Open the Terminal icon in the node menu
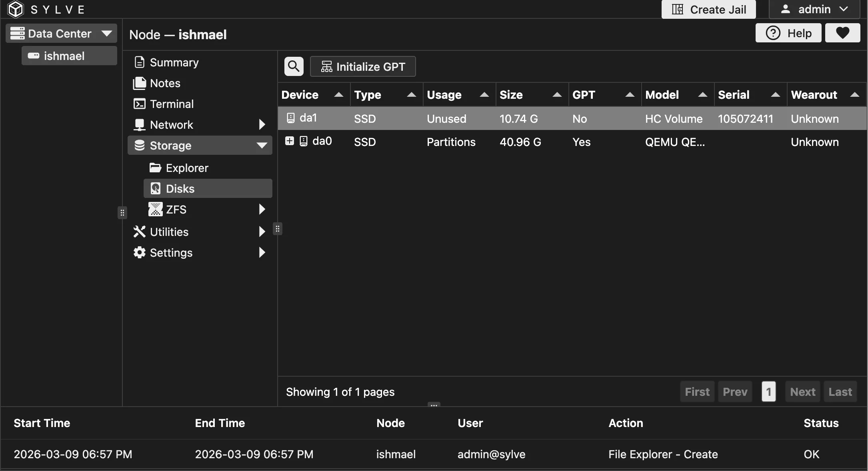The image size is (868, 471). (139, 104)
